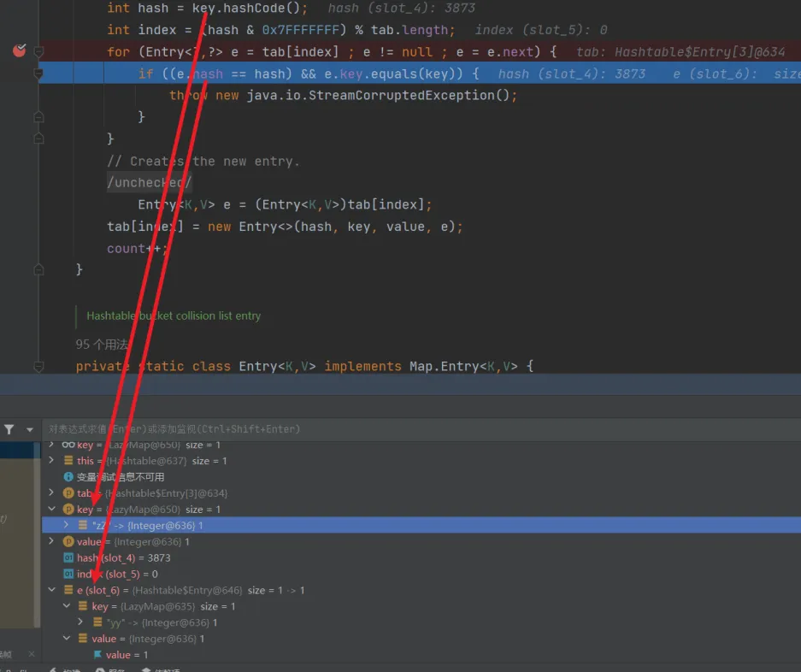The image size is (801, 672).
Task: Collapse the 'key' LazyMap@650 parameter node
Action: [x=52, y=510]
